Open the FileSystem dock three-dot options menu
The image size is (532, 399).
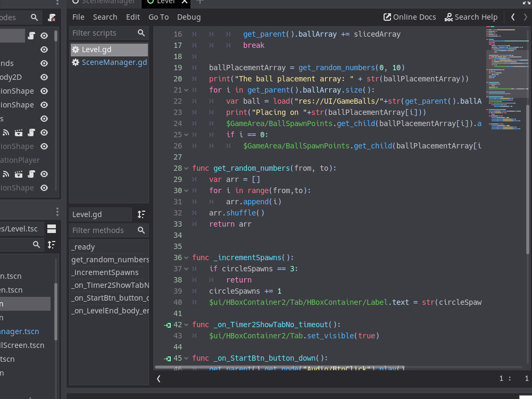[x=57, y=212]
